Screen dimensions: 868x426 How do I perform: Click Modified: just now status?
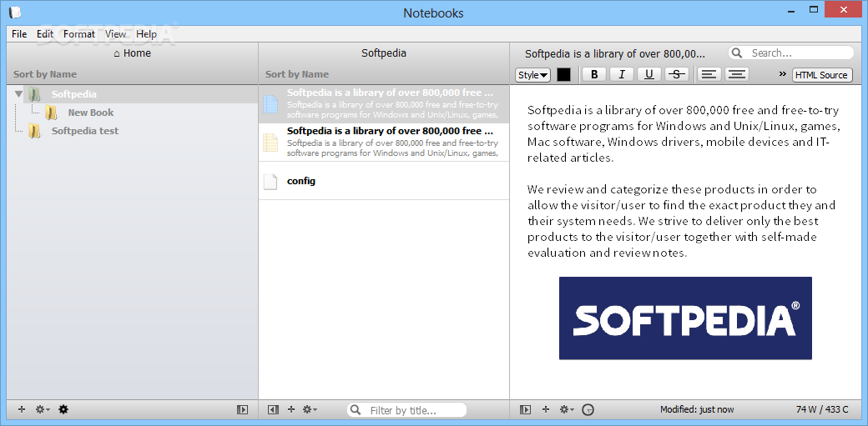(x=697, y=409)
